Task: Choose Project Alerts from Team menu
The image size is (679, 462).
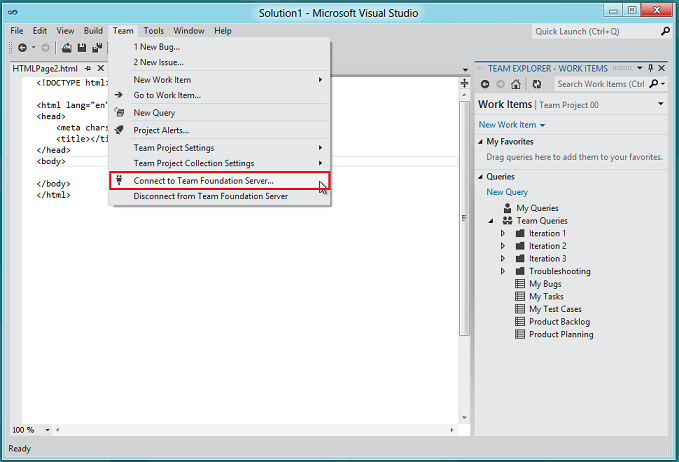Action: [x=161, y=130]
